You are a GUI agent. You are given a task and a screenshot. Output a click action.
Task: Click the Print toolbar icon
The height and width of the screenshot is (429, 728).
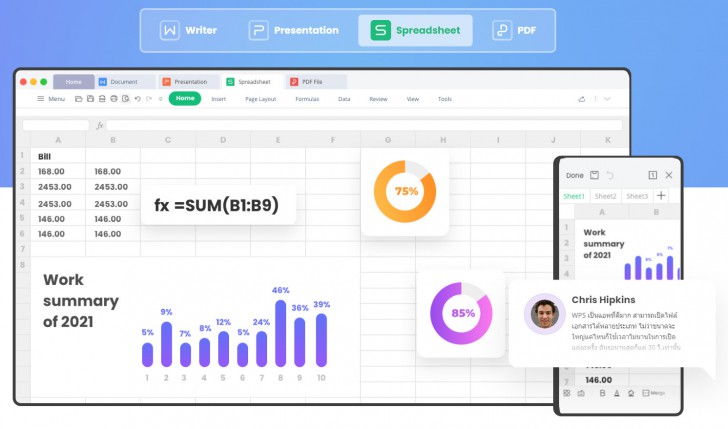[114, 99]
